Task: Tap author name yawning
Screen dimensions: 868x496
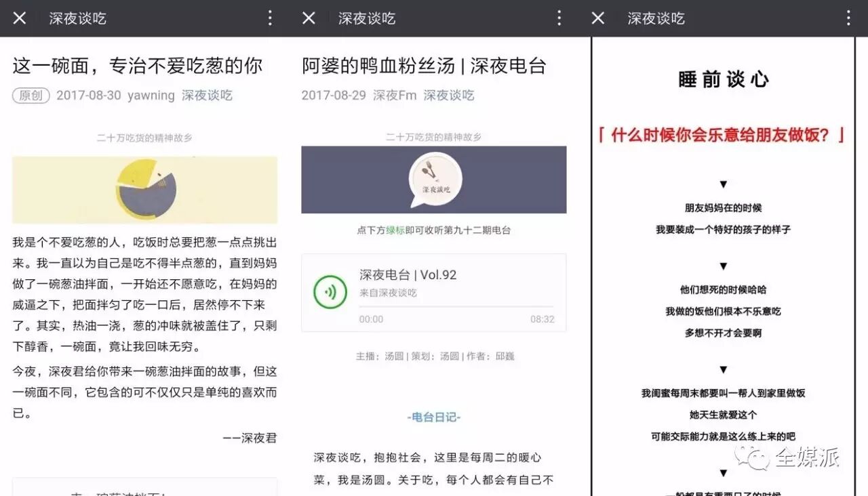Action: click(151, 96)
